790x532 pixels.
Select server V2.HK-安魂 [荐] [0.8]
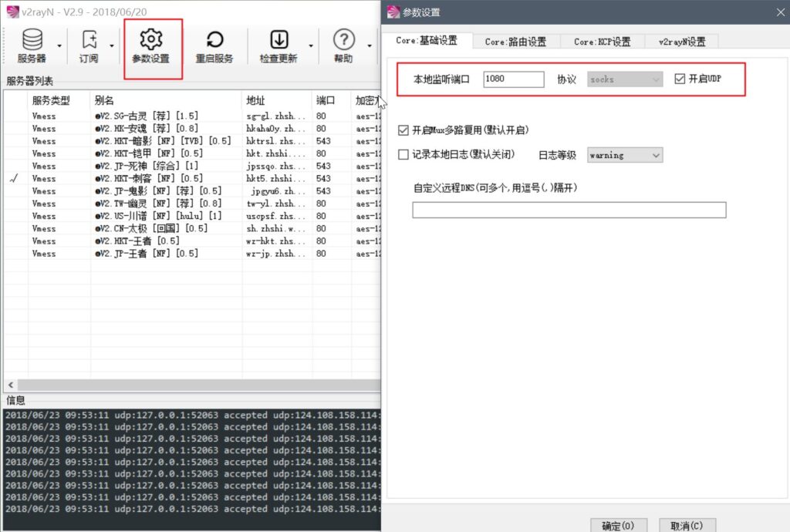[147, 128]
